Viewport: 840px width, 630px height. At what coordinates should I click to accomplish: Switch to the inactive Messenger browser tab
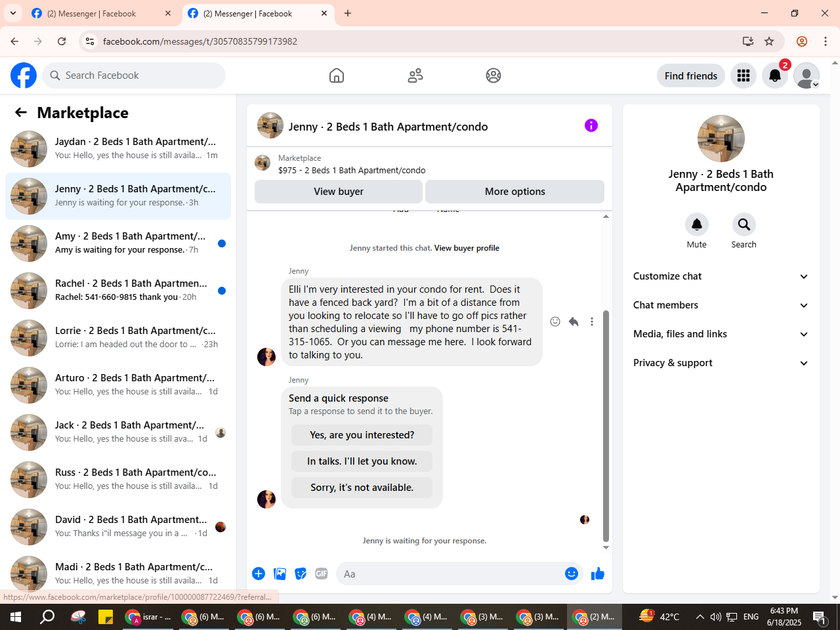[102, 13]
